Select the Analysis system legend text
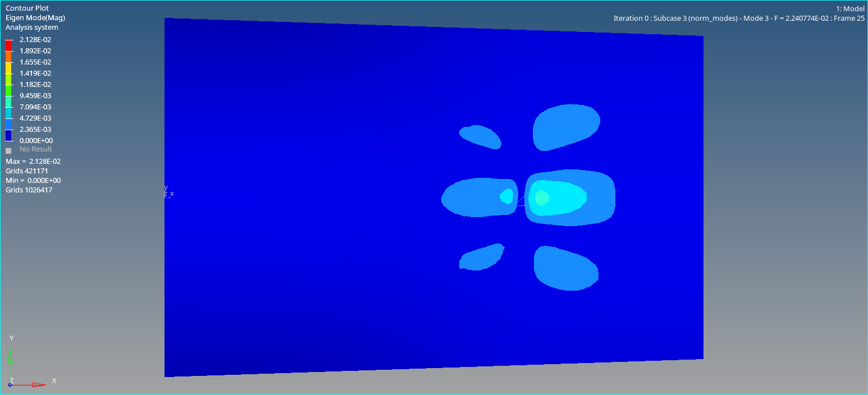868x395 pixels. pos(31,27)
